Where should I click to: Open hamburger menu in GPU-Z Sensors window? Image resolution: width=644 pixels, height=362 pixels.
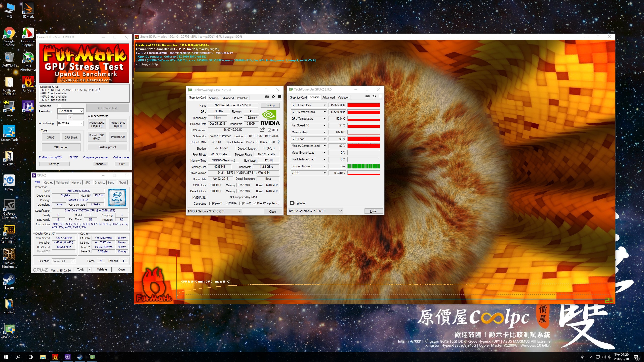[380, 96]
